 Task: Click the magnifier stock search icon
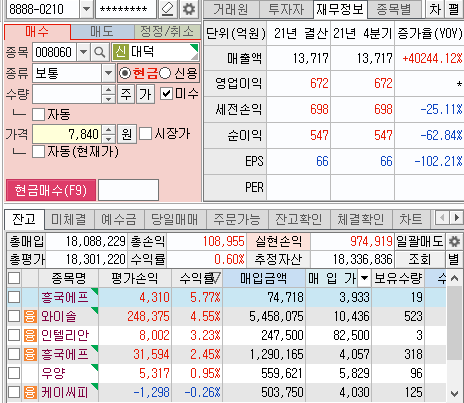click(x=100, y=52)
